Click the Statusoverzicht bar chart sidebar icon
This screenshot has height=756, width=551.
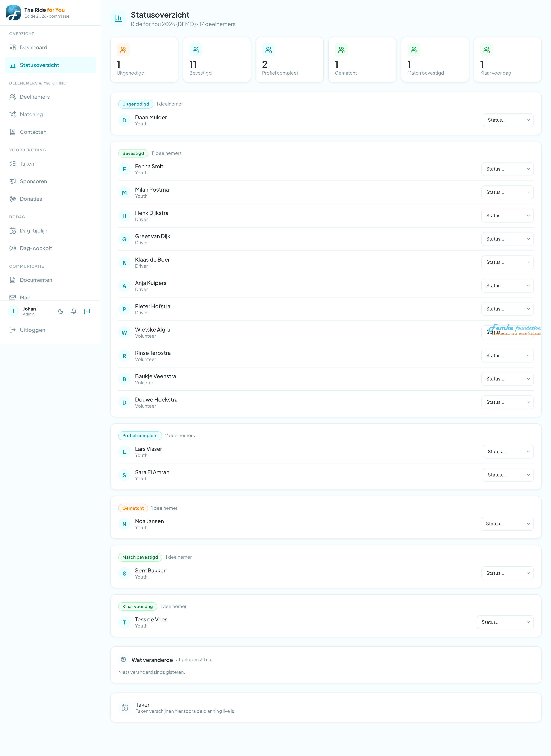tap(13, 65)
